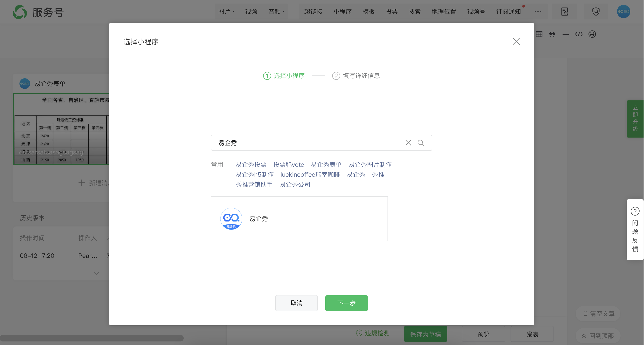Click 小程序 in the top toolbar
Screen dimensions: 644x345
(x=343, y=11)
